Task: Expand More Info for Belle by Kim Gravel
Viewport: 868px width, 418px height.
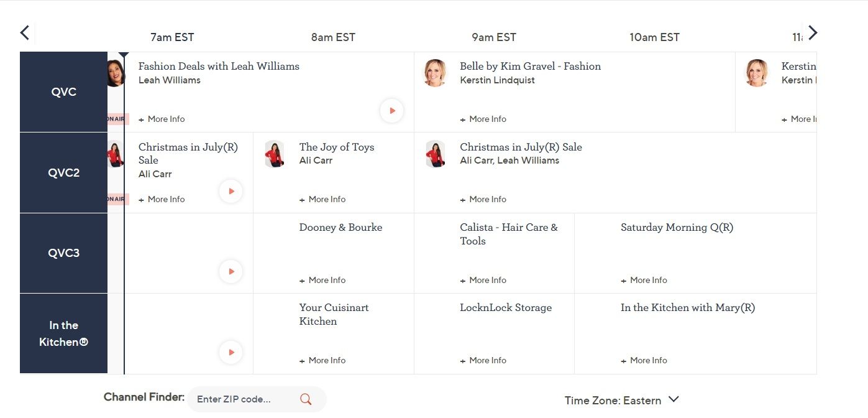Action: coord(483,119)
